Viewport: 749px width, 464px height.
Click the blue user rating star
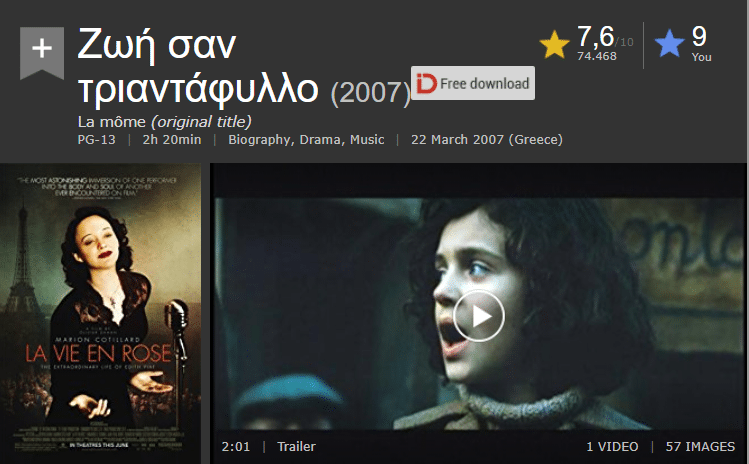pos(669,43)
